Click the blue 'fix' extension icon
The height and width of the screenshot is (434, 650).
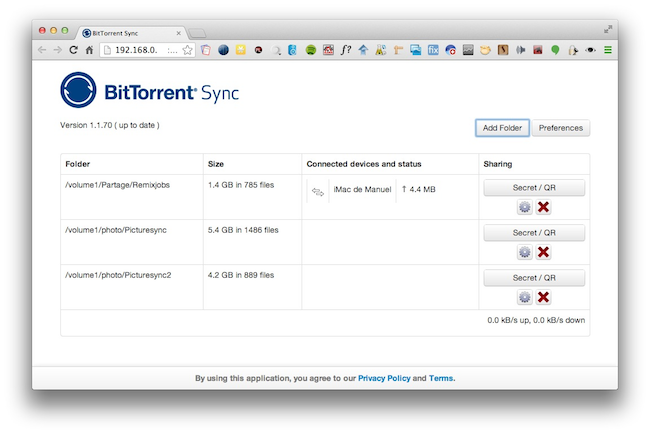[x=433, y=50]
